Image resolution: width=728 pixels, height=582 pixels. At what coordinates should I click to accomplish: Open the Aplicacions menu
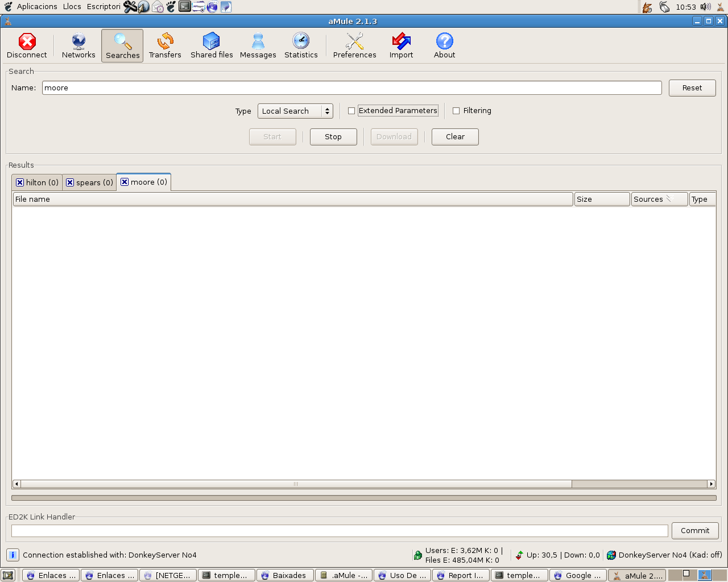(37, 7)
